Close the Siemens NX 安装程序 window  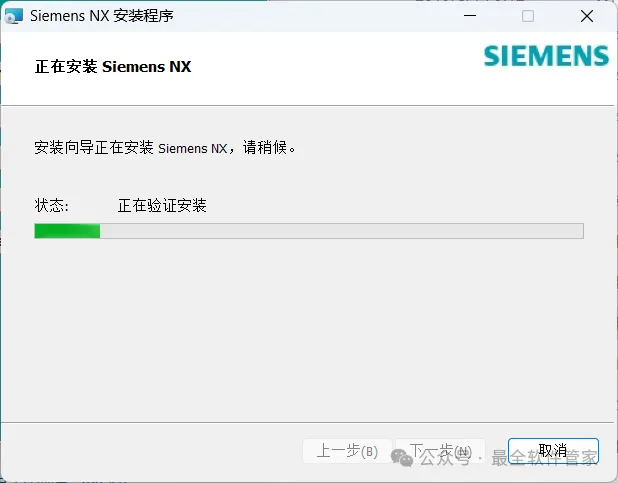587,16
